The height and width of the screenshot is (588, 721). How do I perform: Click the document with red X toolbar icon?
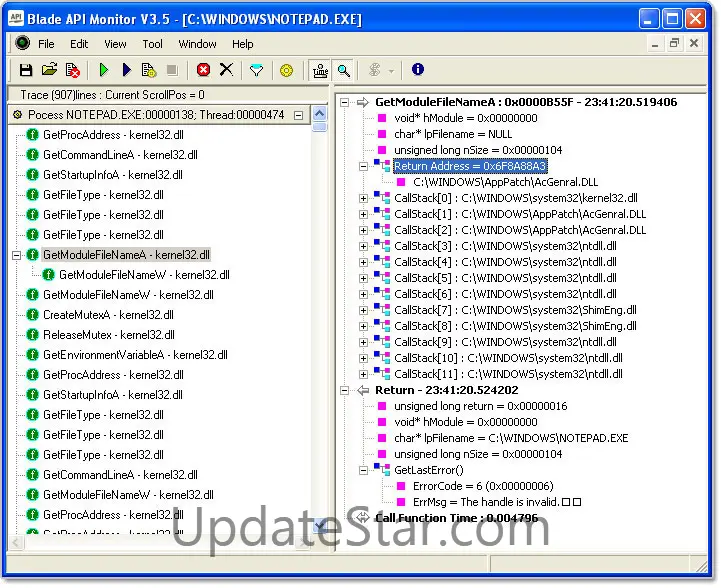72,70
